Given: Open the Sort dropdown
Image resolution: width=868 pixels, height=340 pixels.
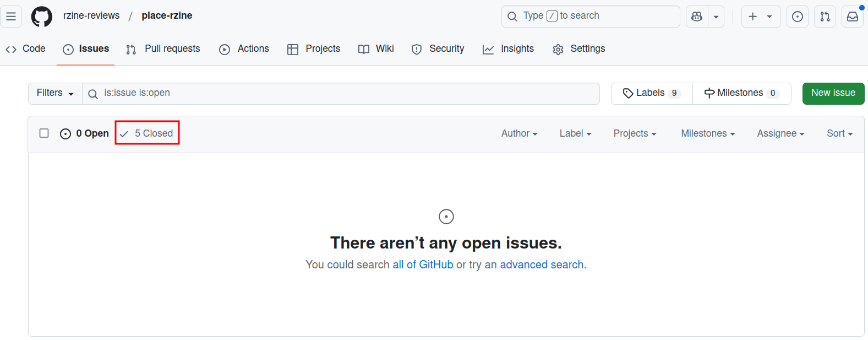Looking at the screenshot, I should click(x=839, y=133).
